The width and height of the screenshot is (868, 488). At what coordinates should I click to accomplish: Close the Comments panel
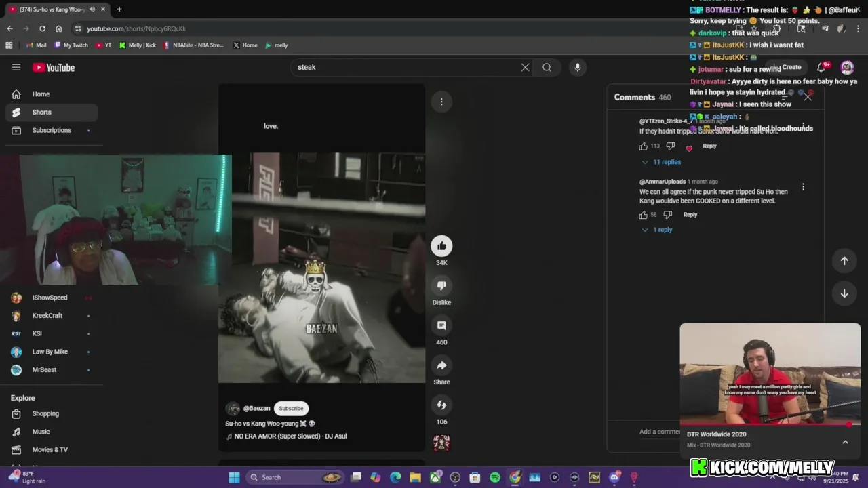808,97
